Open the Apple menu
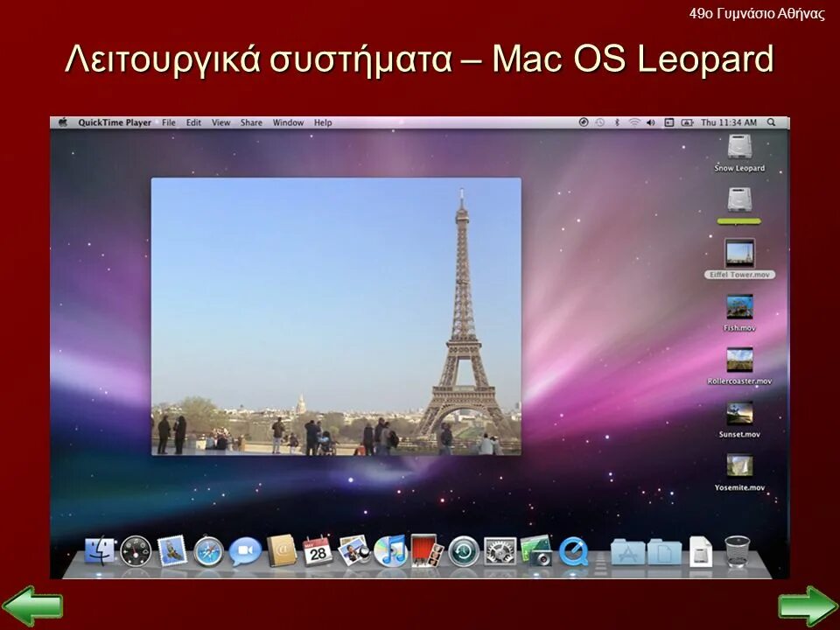The image size is (840, 630). pos(63,122)
